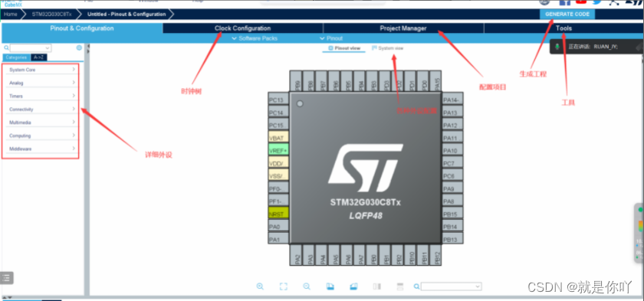Open the peripheral search combo box in left panel
Viewport: 644px width, 301px height.
coord(31,47)
